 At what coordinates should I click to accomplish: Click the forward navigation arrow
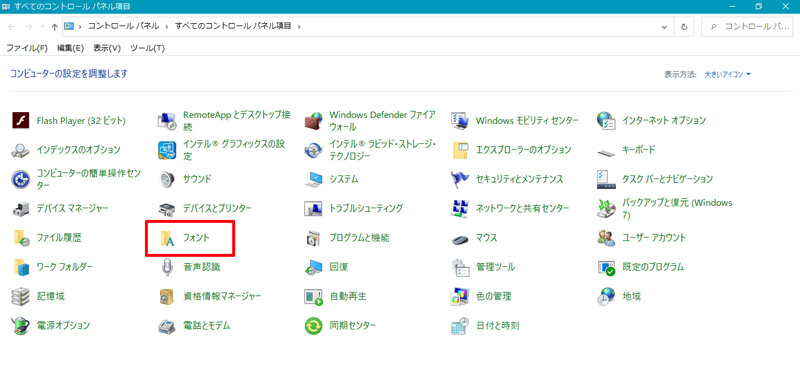tap(29, 27)
